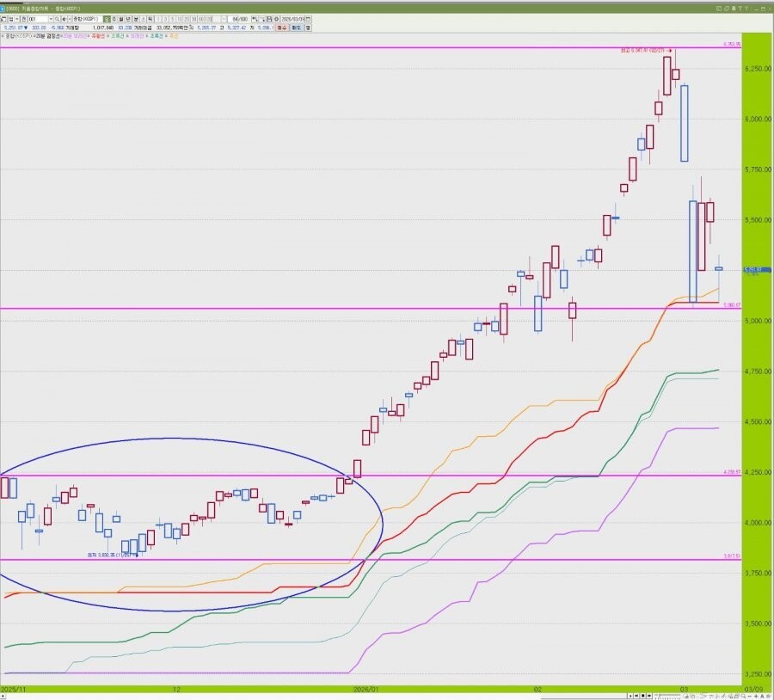Click rewind button in bottom playback controls
This screenshot has height=700, width=774.
(636, 696)
